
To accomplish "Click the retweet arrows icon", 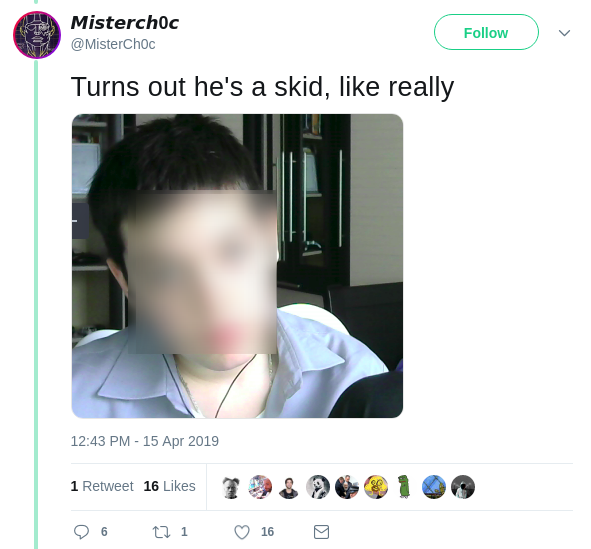I will pos(161,532).
